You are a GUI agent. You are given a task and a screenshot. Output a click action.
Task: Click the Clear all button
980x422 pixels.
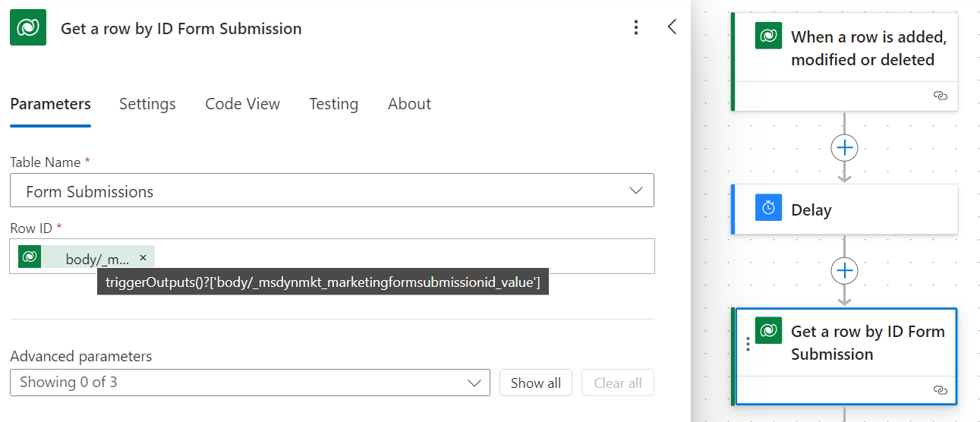tap(618, 383)
